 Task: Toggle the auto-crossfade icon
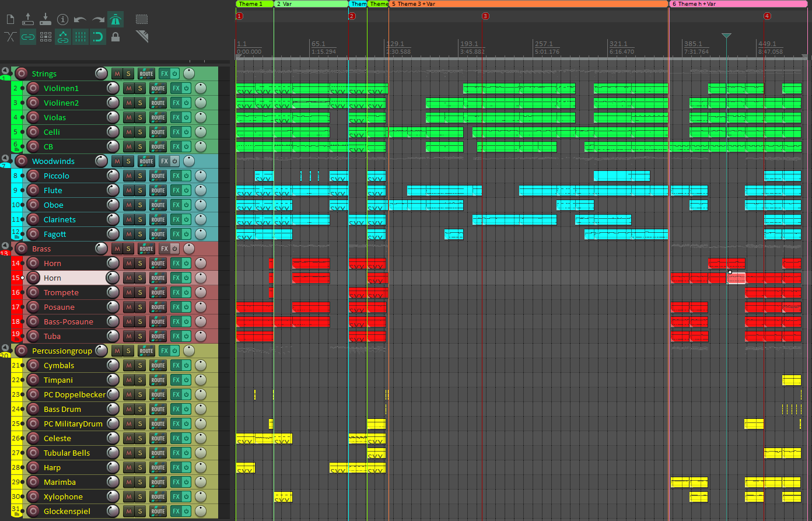(x=10, y=37)
